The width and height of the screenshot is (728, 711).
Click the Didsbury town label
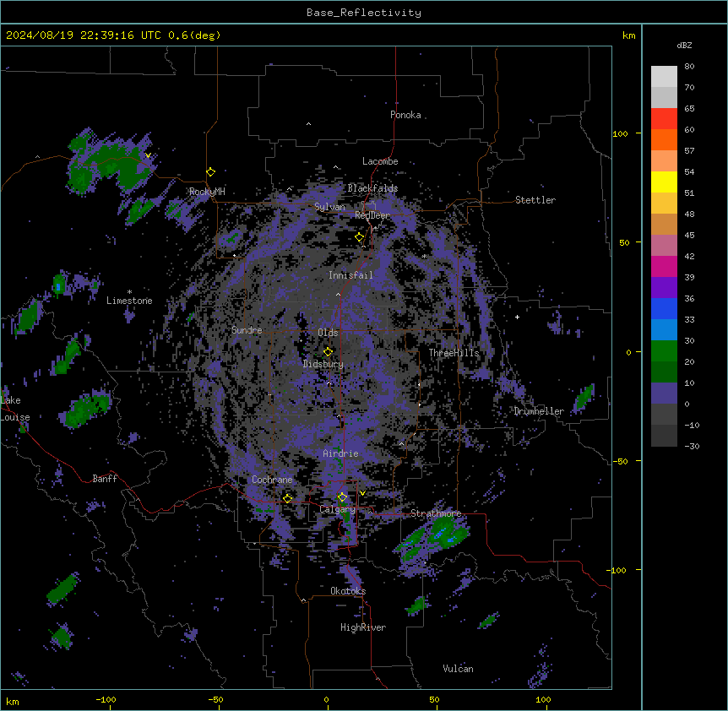323,364
